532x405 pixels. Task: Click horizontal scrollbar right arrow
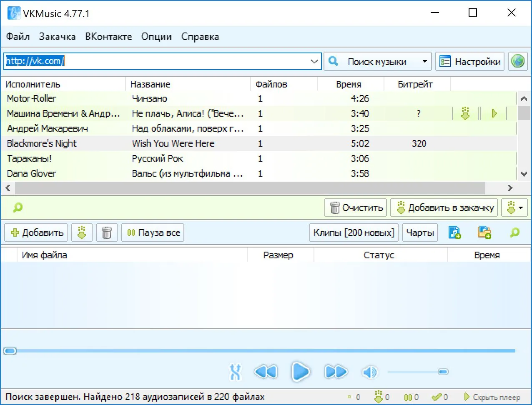(510, 188)
